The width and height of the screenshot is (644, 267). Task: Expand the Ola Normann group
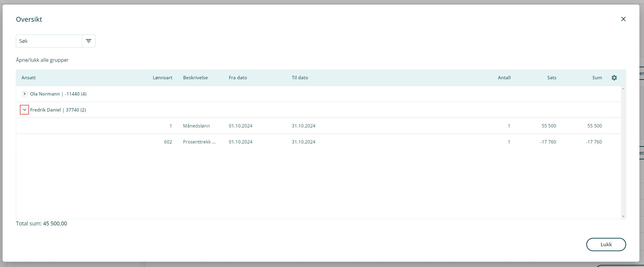24,94
